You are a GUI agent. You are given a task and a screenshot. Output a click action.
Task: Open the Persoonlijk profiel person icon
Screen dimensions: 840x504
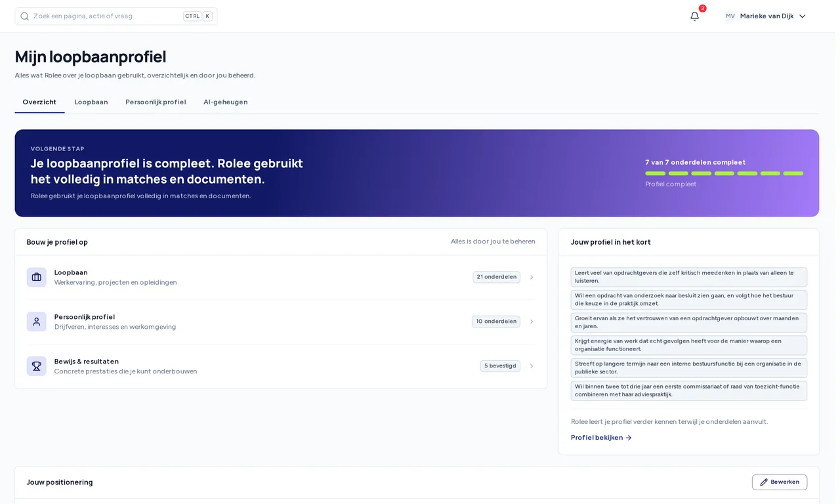37,322
